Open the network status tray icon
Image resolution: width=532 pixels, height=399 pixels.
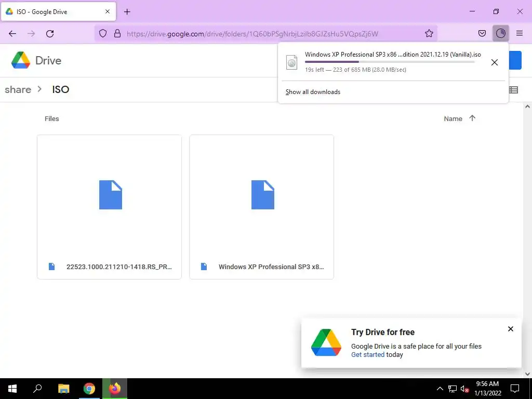(x=453, y=389)
